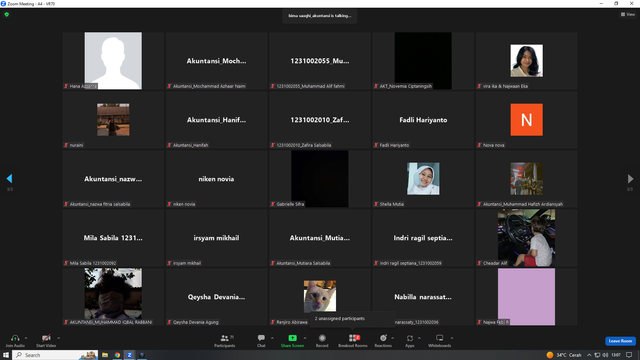640x360 pixels.
Task: Select Renjiro Abirawa's cat picture tile
Action: coord(320,297)
